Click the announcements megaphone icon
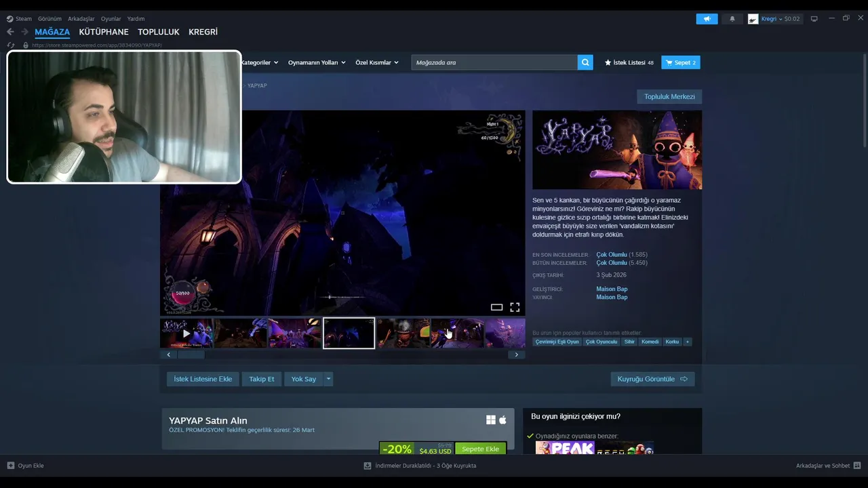 click(707, 19)
